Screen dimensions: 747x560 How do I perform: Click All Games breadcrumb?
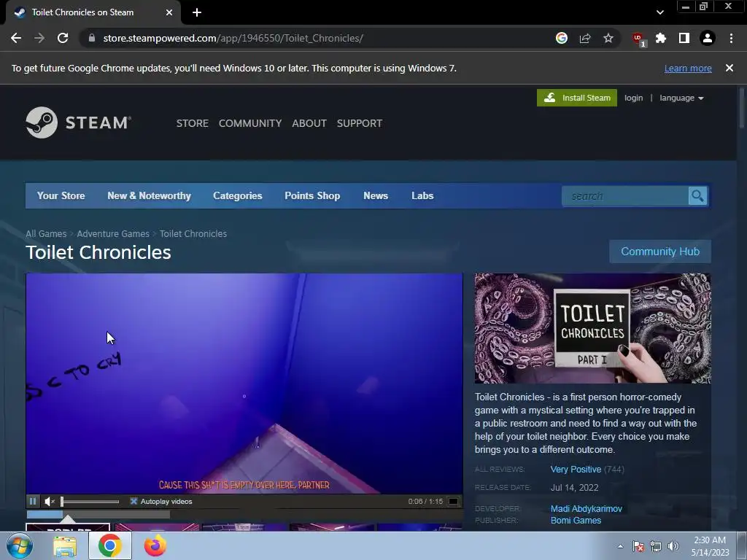pos(46,234)
